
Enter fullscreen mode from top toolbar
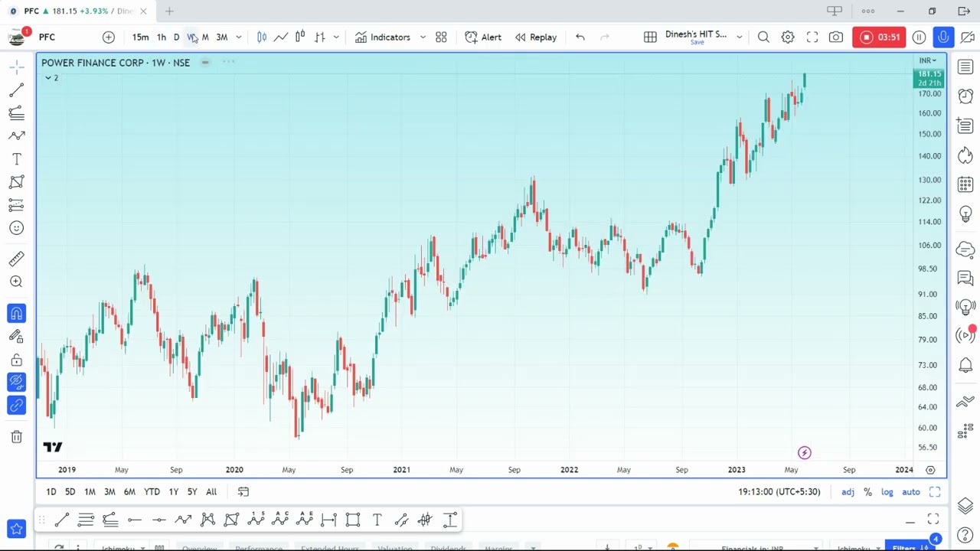pyautogui.click(x=812, y=37)
